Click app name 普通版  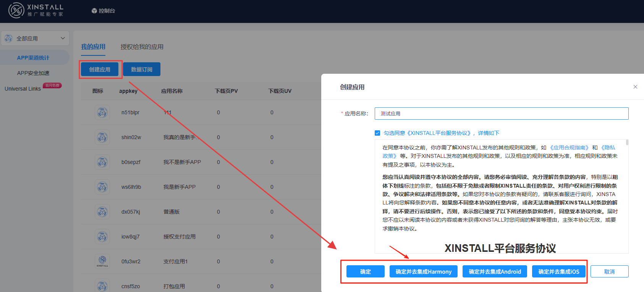click(x=172, y=212)
